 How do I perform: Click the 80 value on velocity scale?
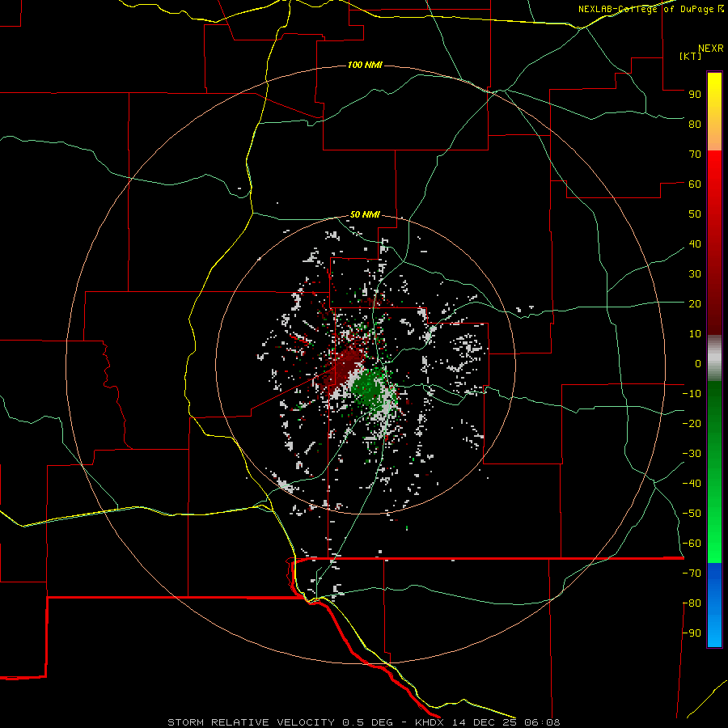coord(695,124)
